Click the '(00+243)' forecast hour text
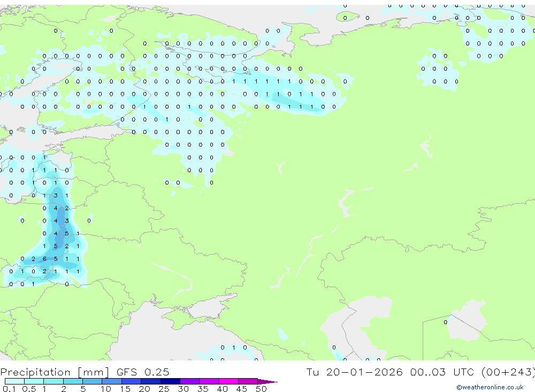 click(x=508, y=372)
